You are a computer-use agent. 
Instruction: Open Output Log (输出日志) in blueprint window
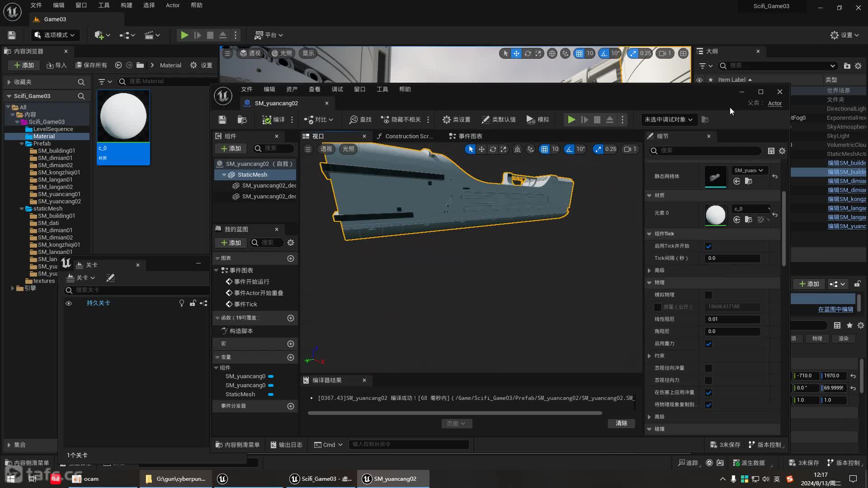[x=286, y=445]
